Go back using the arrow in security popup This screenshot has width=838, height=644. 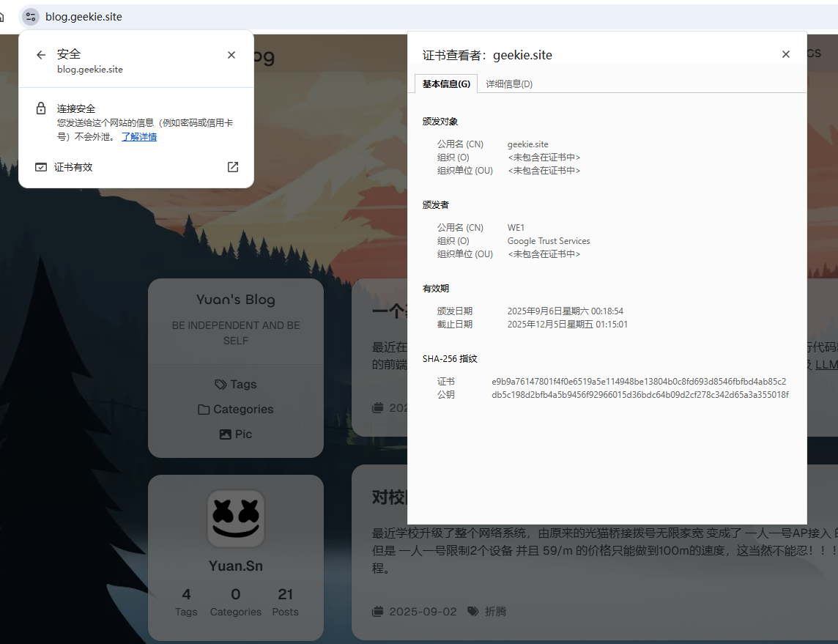coord(41,55)
